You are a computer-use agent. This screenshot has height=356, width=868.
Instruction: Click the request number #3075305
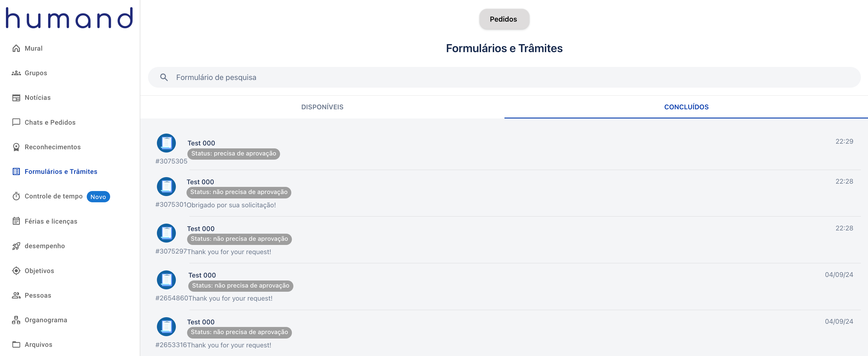(x=171, y=161)
